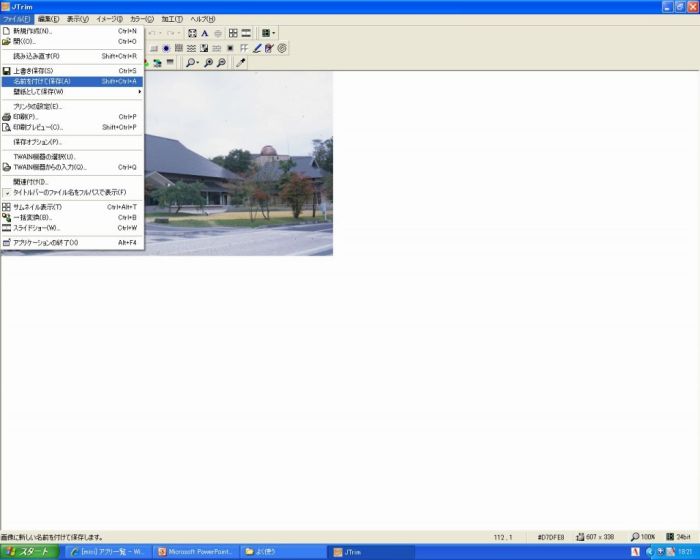Select 名前を付けて保存 menu entry
700x560 pixels.
pyautogui.click(x=71, y=81)
